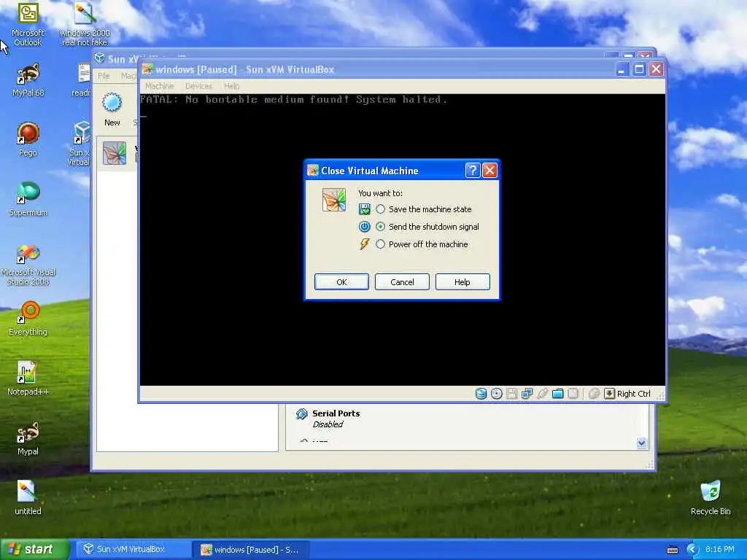Click the blue power shutdown signal icon
747x560 pixels.
click(x=365, y=227)
